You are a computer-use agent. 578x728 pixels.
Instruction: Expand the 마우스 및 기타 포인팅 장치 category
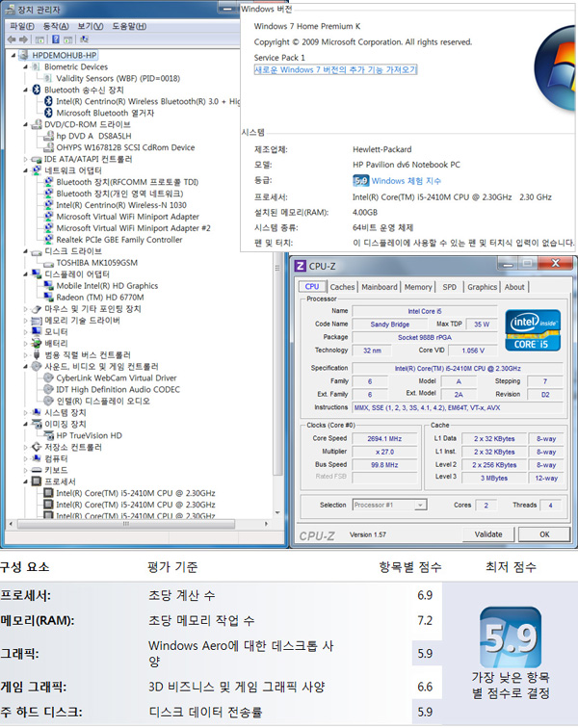click(x=26, y=309)
